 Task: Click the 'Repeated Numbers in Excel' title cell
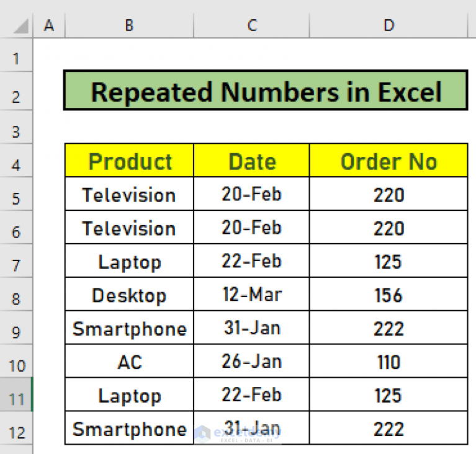(266, 91)
